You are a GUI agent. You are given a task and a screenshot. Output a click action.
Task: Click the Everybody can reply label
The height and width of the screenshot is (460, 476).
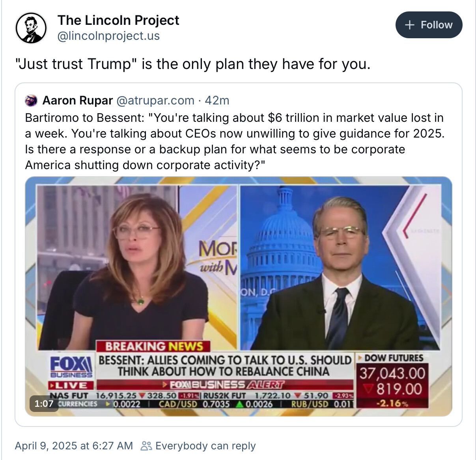205,446
